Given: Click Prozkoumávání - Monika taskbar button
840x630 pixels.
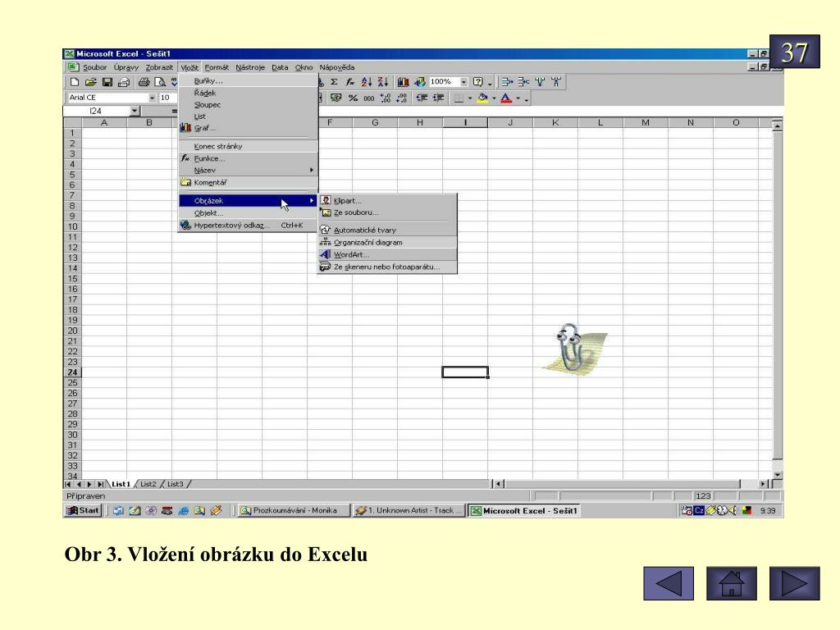Looking at the screenshot, I should [294, 510].
